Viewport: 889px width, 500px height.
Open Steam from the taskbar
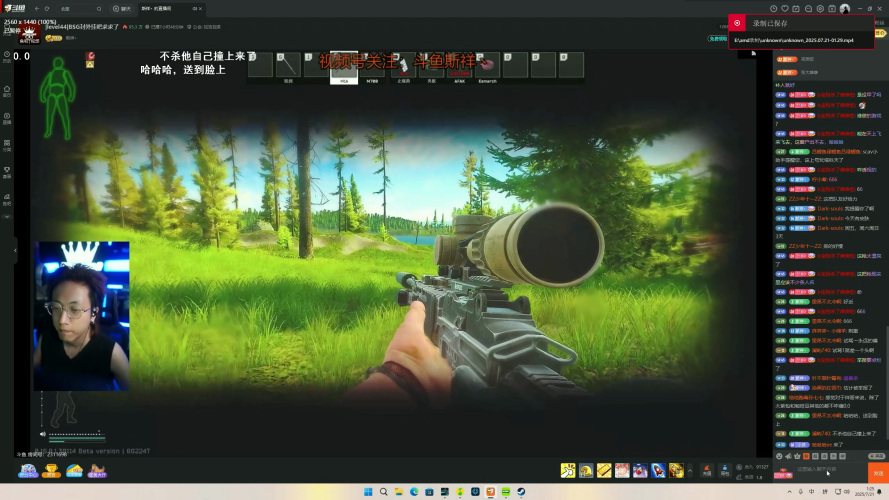[520, 491]
